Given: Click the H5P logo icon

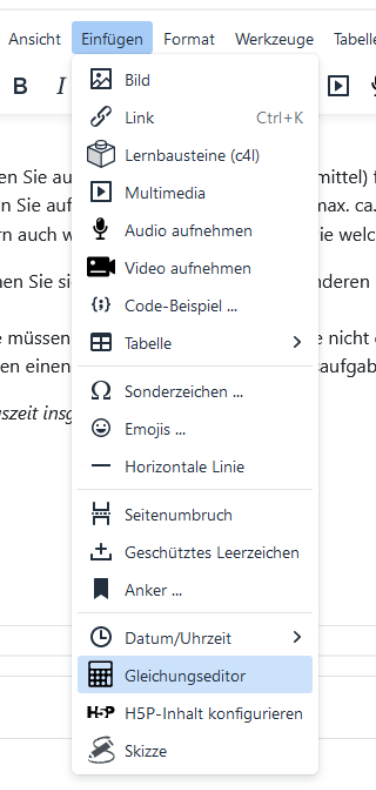Looking at the screenshot, I should [101, 713].
